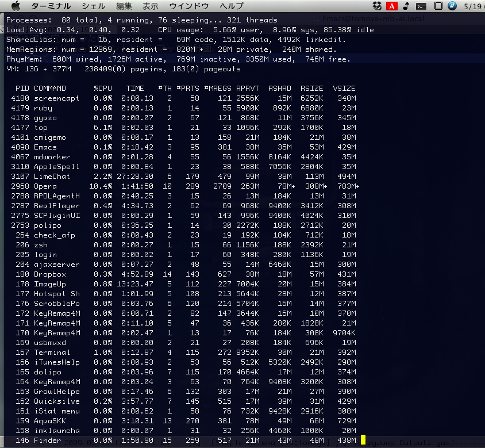Click the blue round d menu bar icon
Image resolution: width=485 pixels, height=448 pixels.
point(452,6)
